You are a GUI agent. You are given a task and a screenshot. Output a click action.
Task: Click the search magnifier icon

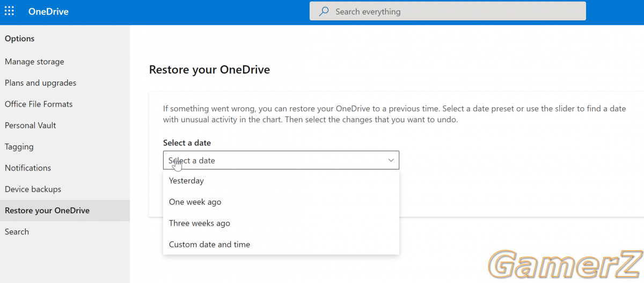[324, 11]
